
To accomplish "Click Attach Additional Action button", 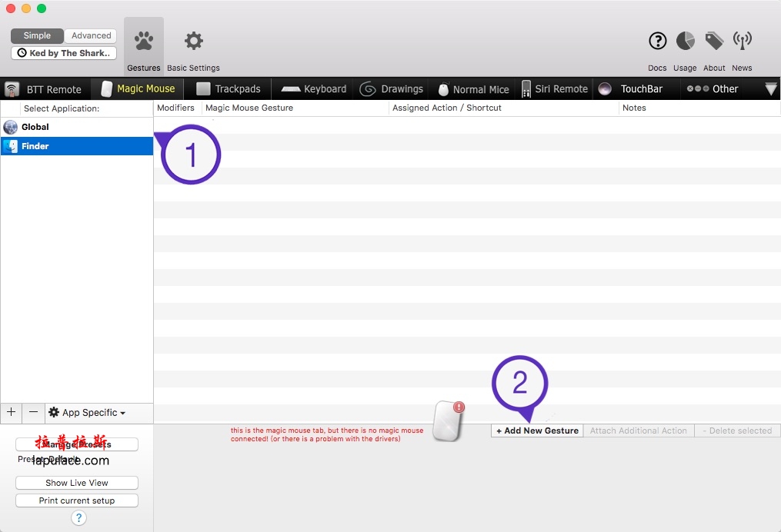I will point(639,431).
